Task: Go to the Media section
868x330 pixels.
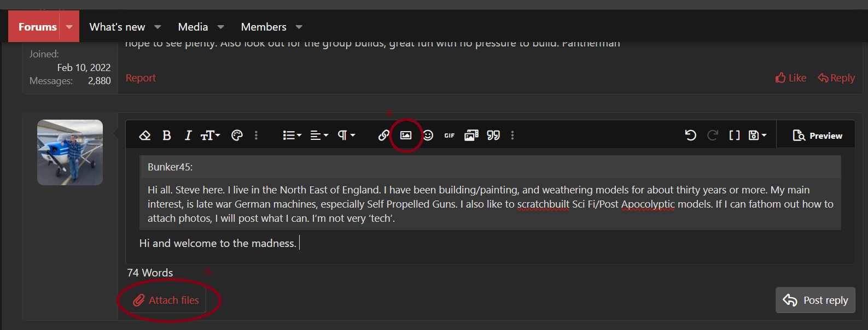Action: (193, 27)
